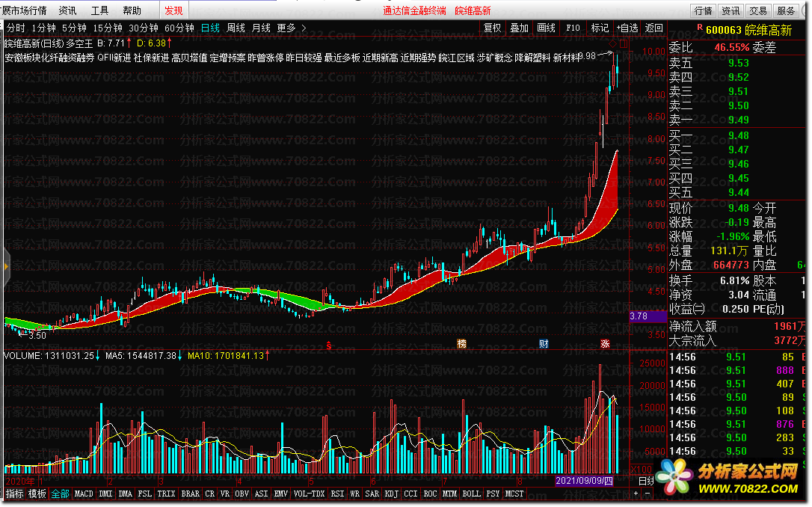Image resolution: width=812 pixels, height=507 pixels.
Task: Click the 交易 trade button
Action: pos(758,10)
